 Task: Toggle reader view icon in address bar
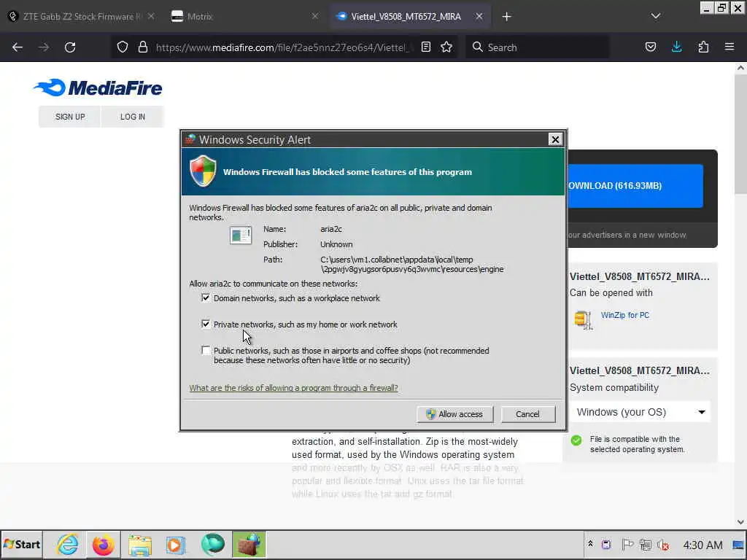pyautogui.click(x=426, y=47)
